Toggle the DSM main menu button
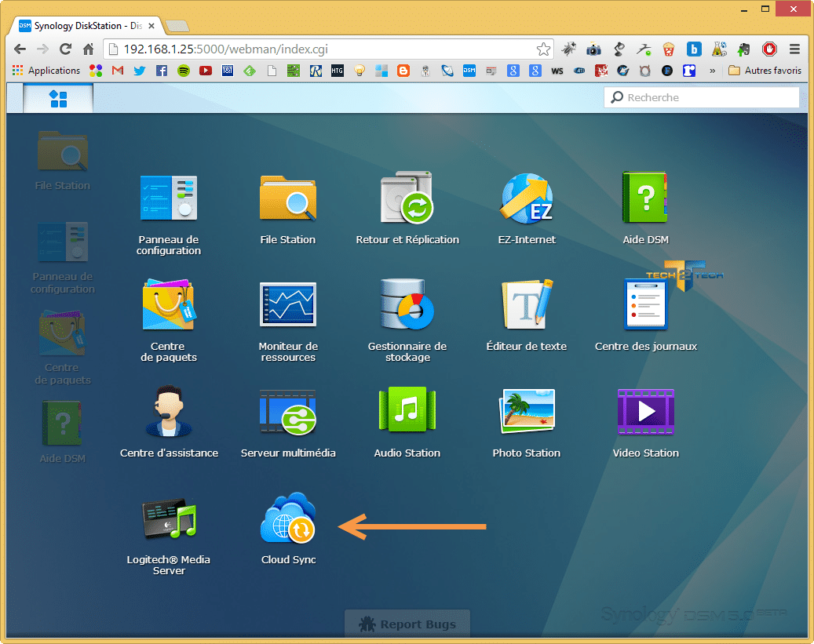 tap(58, 98)
